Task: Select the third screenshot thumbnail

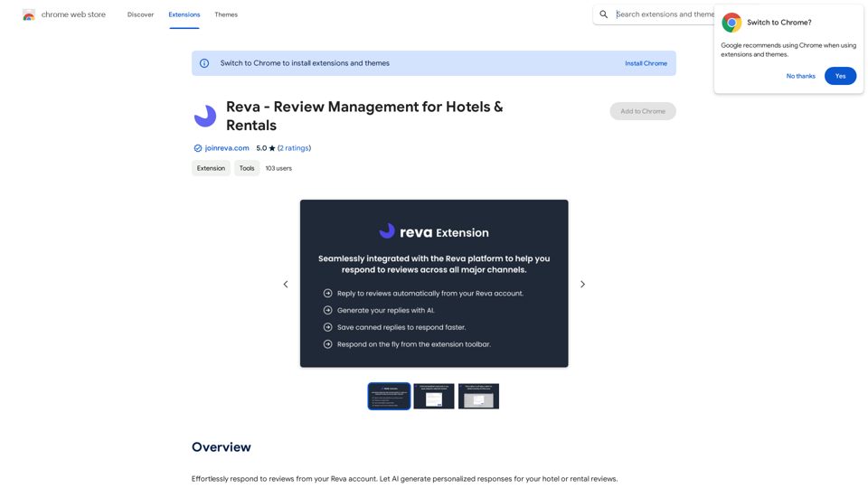Action: tap(479, 396)
